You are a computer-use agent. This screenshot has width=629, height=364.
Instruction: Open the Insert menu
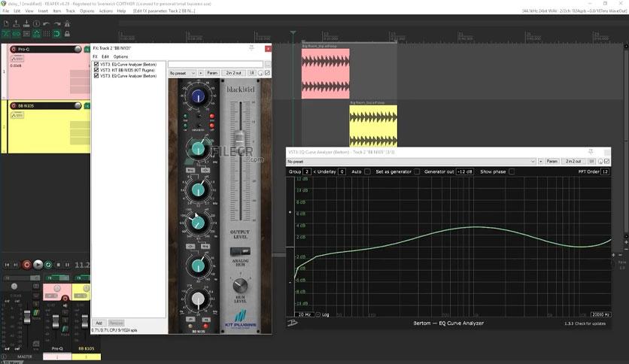click(43, 11)
